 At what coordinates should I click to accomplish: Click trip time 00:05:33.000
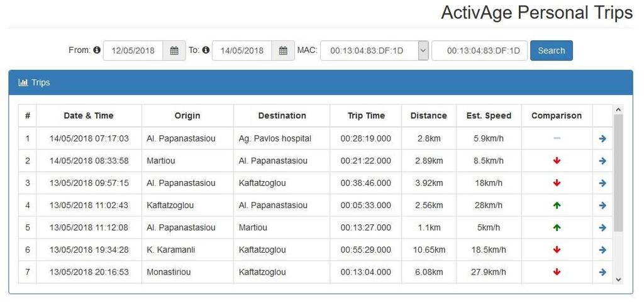[x=365, y=206]
